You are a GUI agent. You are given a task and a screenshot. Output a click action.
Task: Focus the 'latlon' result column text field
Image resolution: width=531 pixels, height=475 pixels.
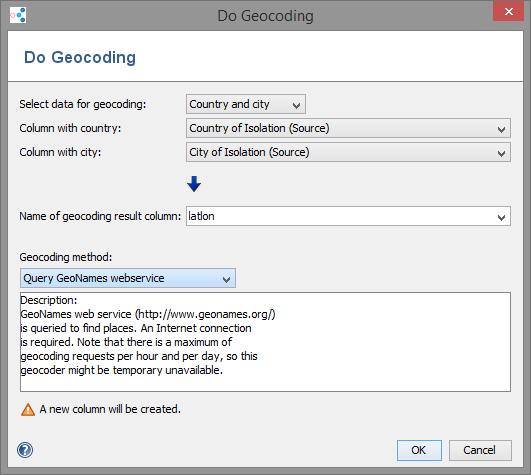(340, 216)
